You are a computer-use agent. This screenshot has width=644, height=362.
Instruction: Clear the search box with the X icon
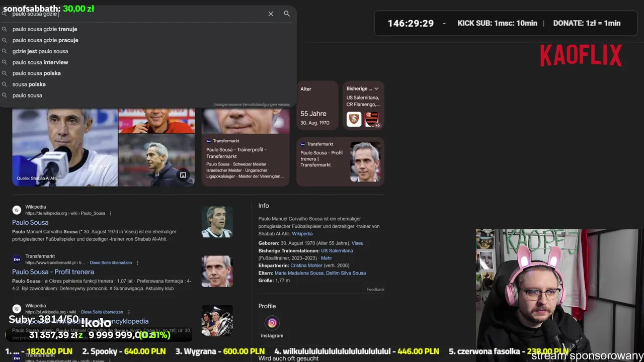[271, 14]
